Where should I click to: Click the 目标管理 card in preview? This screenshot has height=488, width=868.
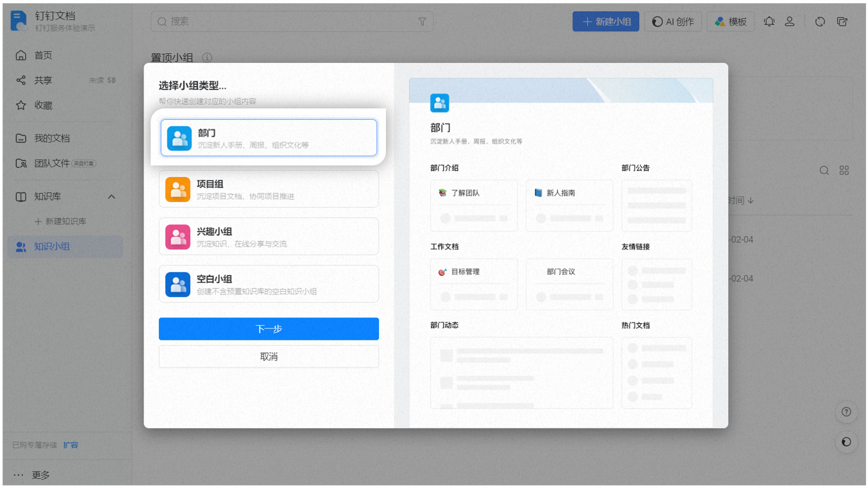pyautogui.click(x=474, y=284)
